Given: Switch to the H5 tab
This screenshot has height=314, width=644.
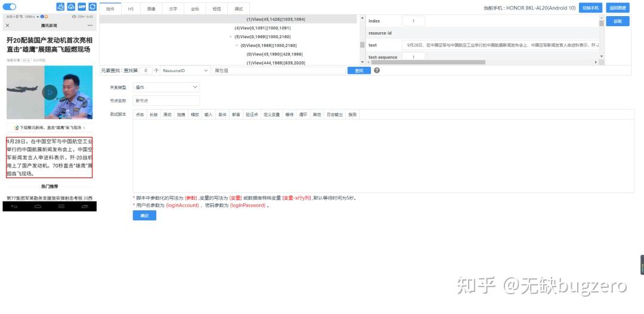Looking at the screenshot, I should click(x=131, y=8).
